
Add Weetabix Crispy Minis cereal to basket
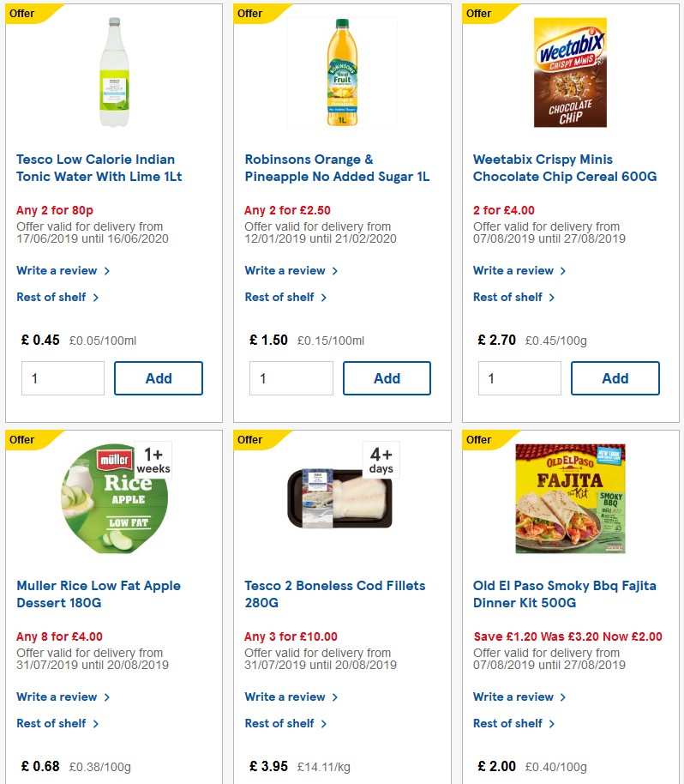615,377
